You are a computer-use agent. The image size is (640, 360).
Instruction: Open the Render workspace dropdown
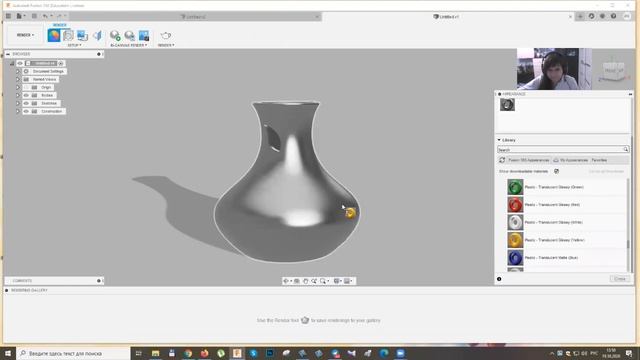[25, 35]
